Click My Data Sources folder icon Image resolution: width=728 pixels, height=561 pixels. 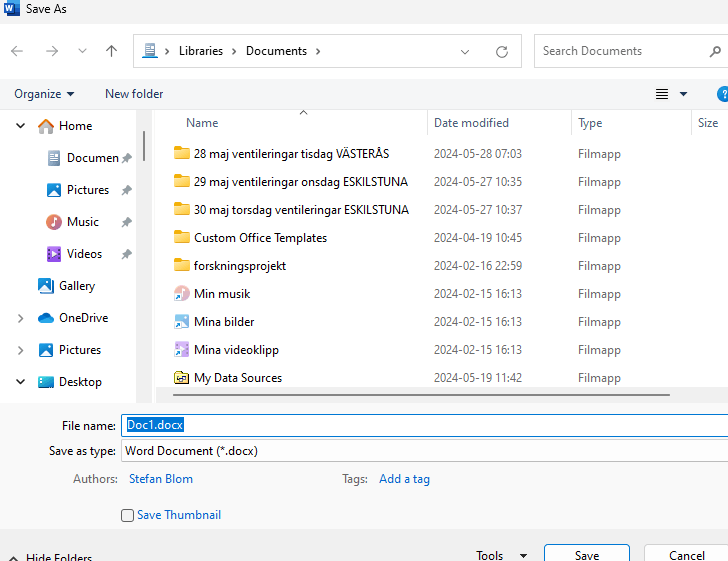(182, 378)
